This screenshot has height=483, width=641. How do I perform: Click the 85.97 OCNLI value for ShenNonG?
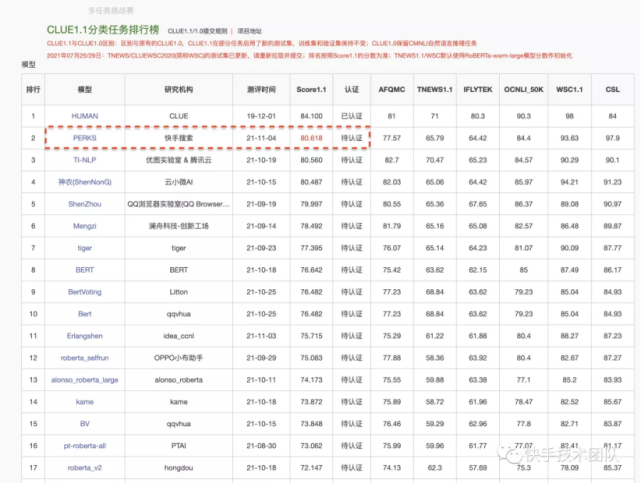click(524, 182)
